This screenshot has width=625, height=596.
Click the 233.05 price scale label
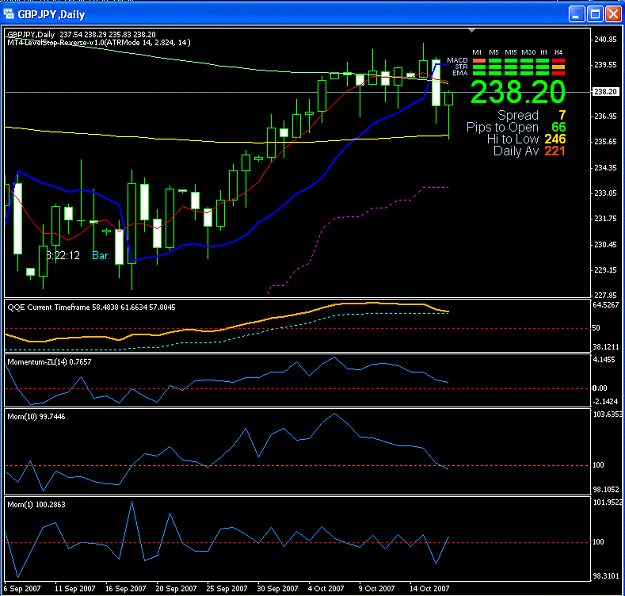coord(605,193)
